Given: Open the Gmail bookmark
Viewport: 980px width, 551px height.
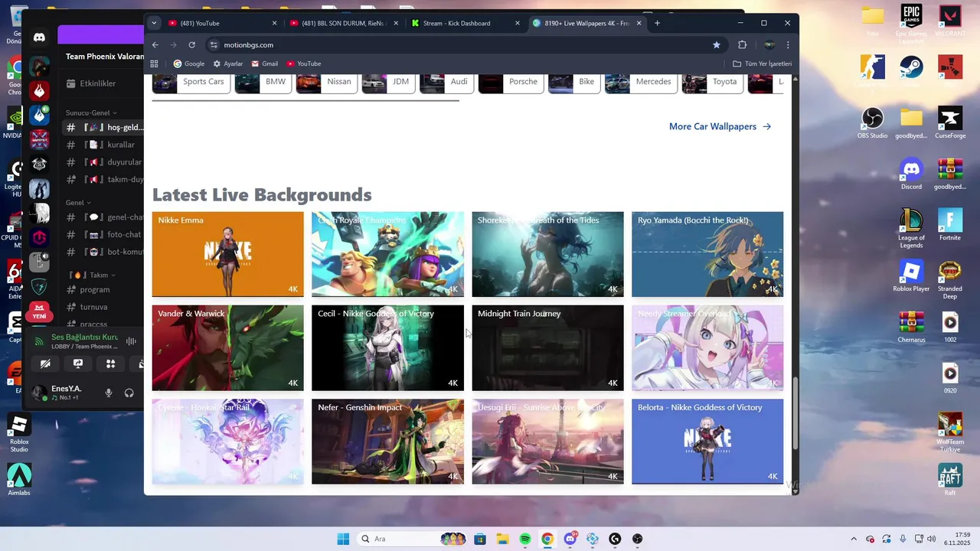Looking at the screenshot, I should (265, 64).
